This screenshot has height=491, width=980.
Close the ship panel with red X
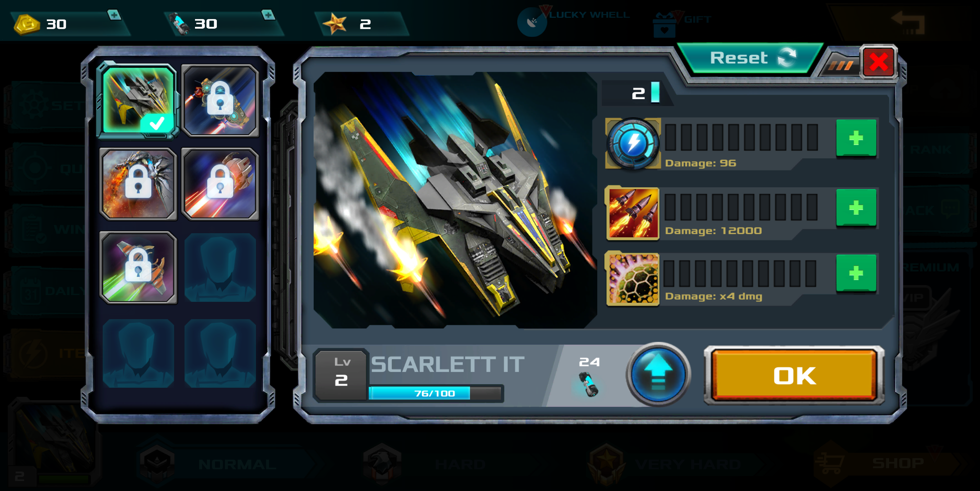878,62
